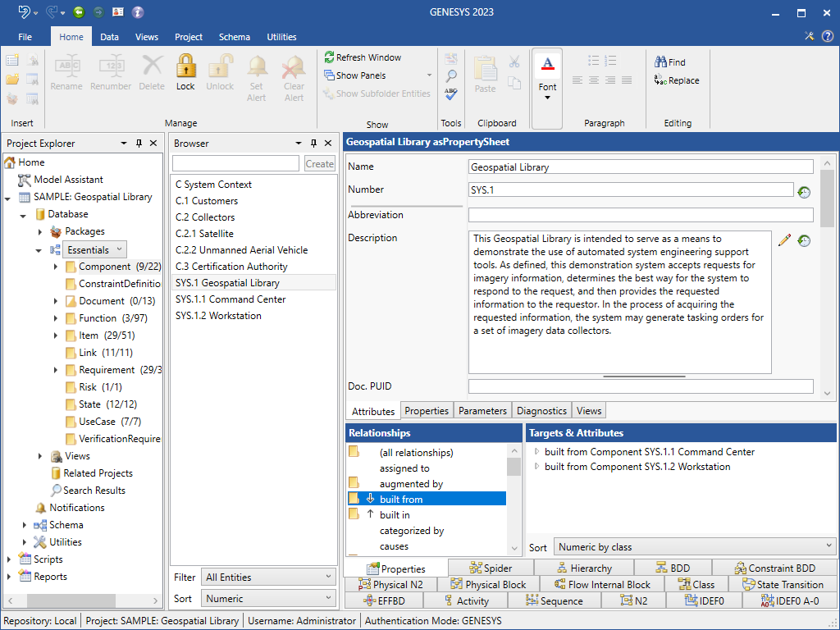Open the File menu
The height and width of the screenshot is (630, 840).
pos(25,37)
